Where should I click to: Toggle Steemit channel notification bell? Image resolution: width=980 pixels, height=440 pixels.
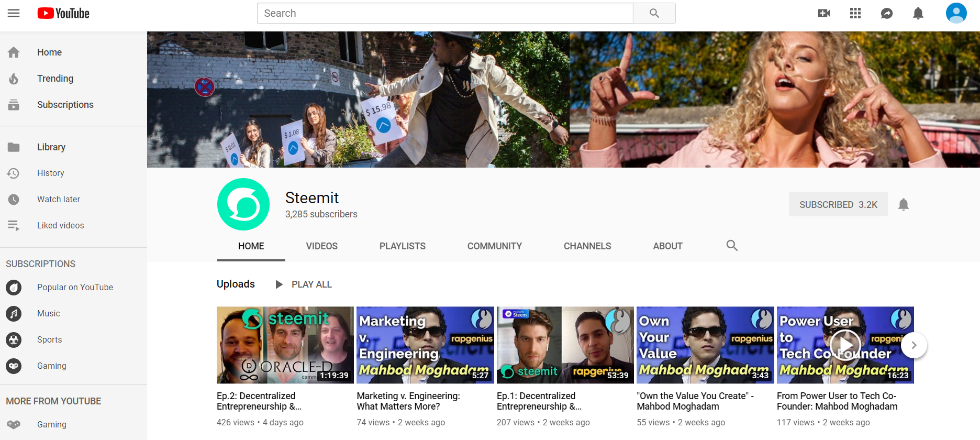tap(903, 204)
